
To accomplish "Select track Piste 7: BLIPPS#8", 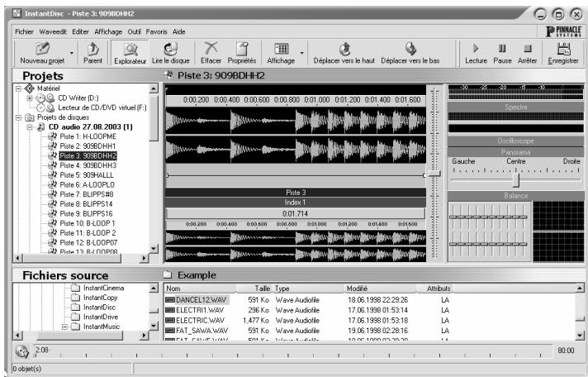I will (x=87, y=194).
